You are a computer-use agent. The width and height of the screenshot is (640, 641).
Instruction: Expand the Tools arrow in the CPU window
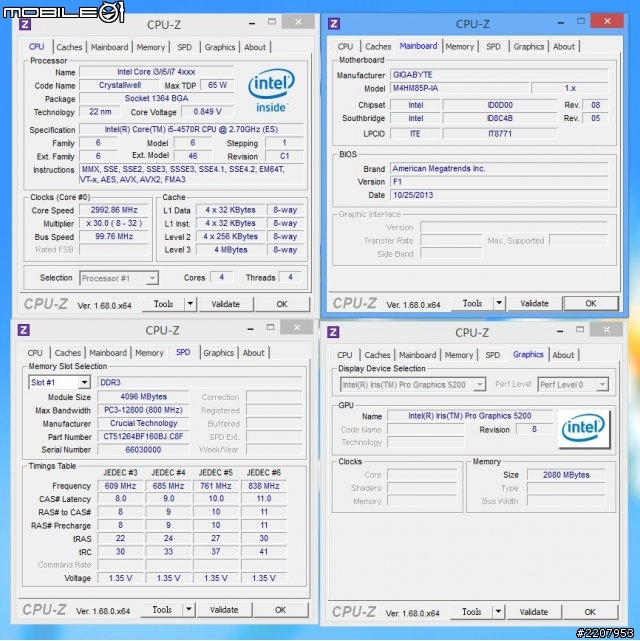coord(190,304)
